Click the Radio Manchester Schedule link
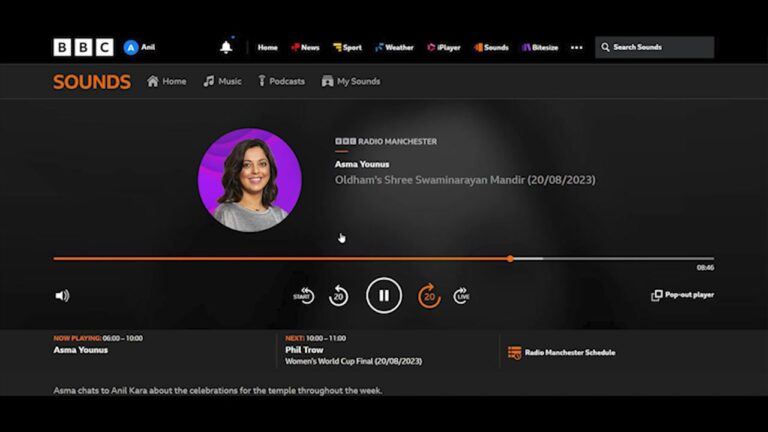Screen dimensions: 768x432 click(x=561, y=353)
